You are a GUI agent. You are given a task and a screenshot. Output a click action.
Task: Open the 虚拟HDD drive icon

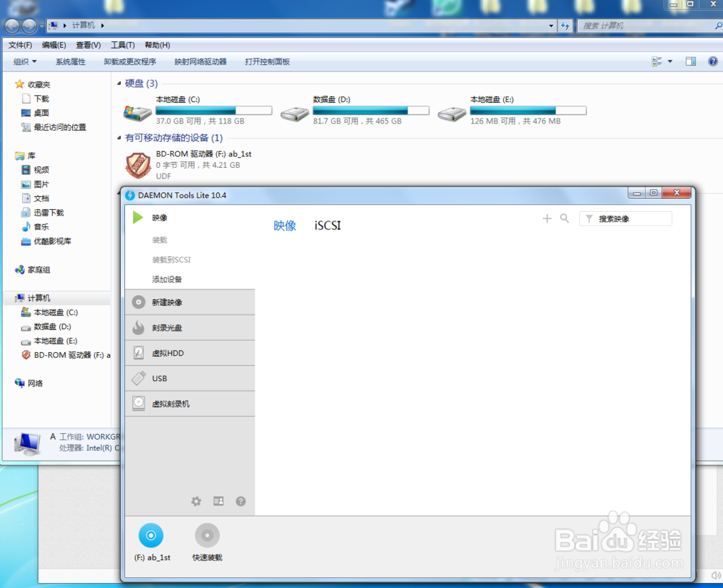138,353
